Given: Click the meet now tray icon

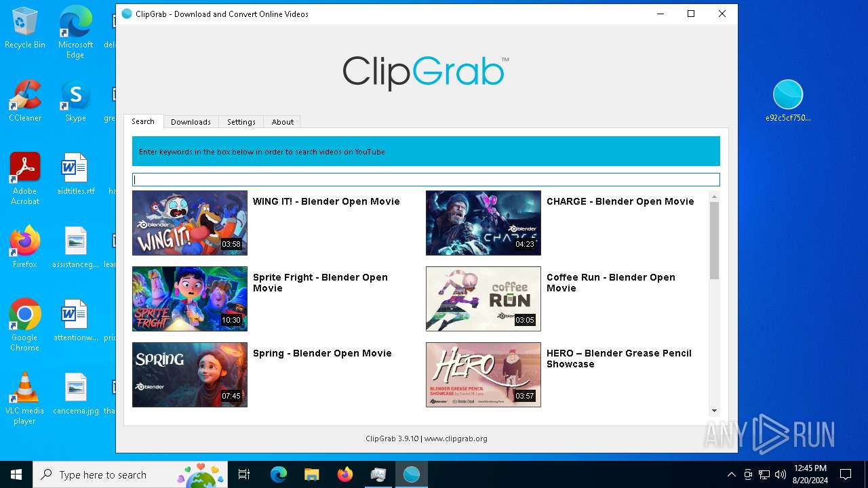Looking at the screenshot, I should (748, 474).
